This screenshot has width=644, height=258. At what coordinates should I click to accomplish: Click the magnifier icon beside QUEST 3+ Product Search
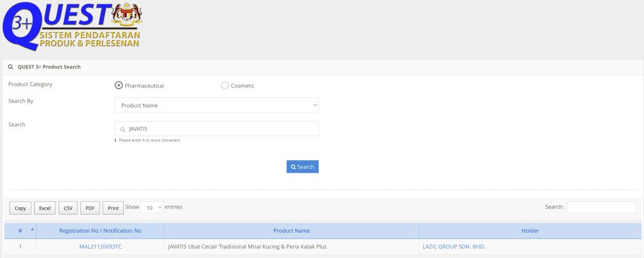[x=11, y=67]
